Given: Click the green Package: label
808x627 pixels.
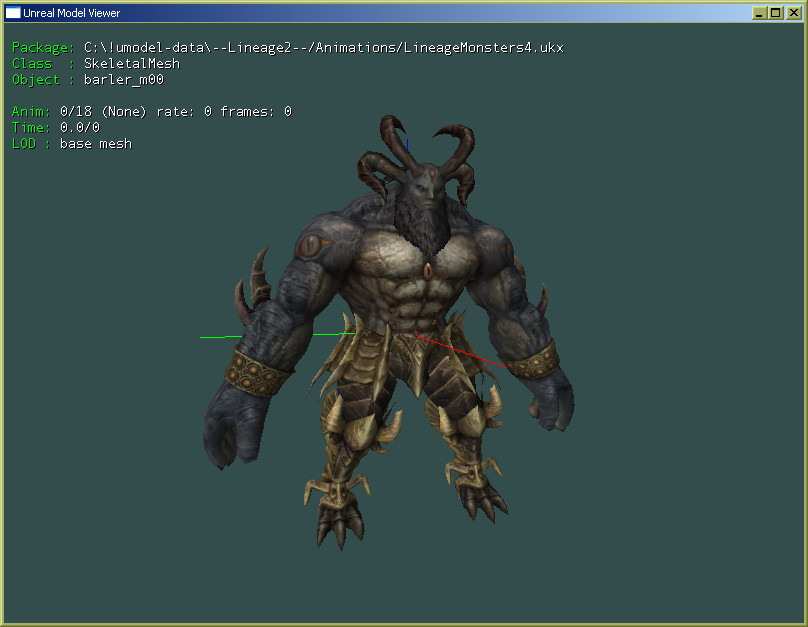Looking at the screenshot, I should tap(43, 48).
